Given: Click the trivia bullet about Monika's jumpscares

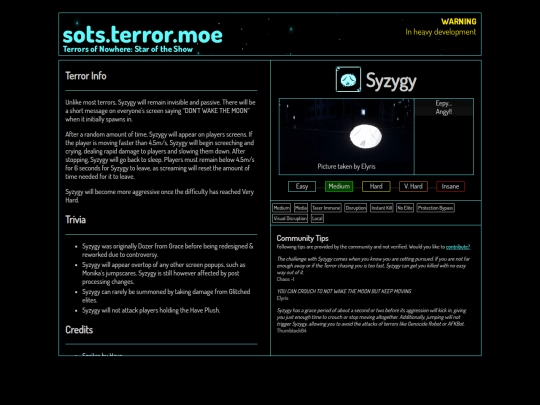Looking at the screenshot, I should [x=164, y=273].
